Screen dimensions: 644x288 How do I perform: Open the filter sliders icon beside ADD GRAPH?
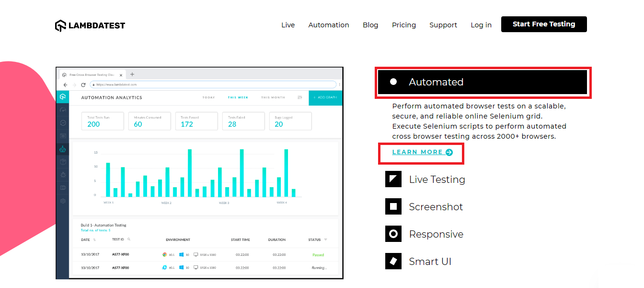300,97
